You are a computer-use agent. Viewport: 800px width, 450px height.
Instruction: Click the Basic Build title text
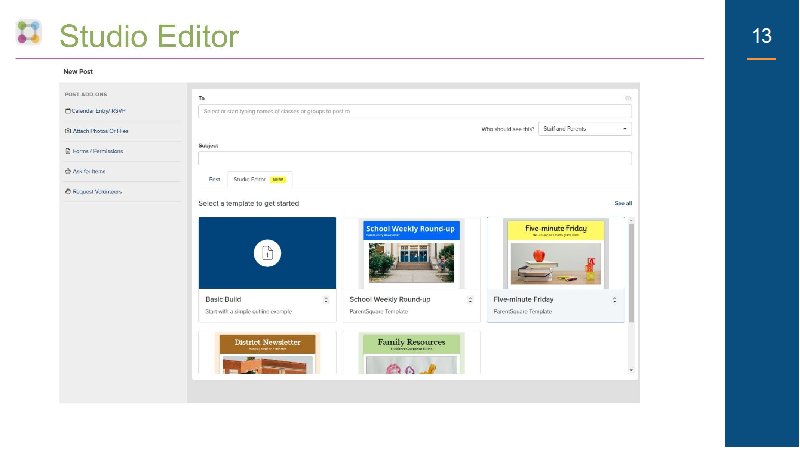223,299
